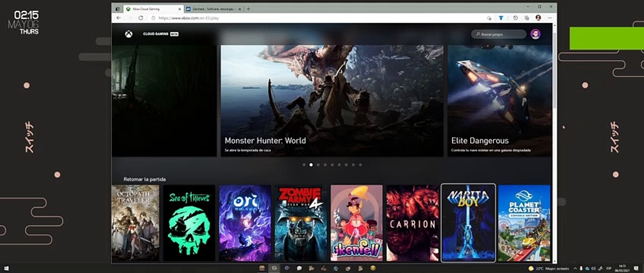Viewport: 644px width, 273px height.
Task: Open the Elite Dangerous banner
Action: click(x=500, y=100)
